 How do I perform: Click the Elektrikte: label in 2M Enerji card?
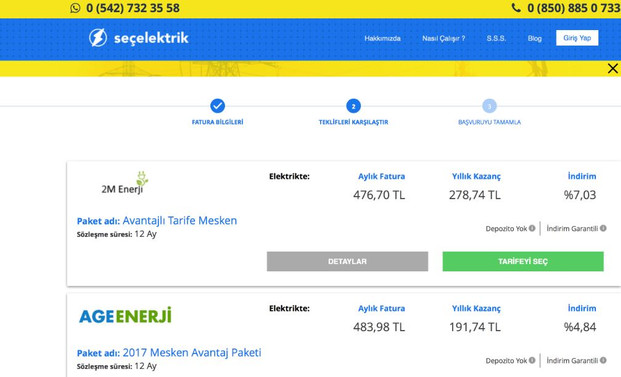[x=289, y=176]
